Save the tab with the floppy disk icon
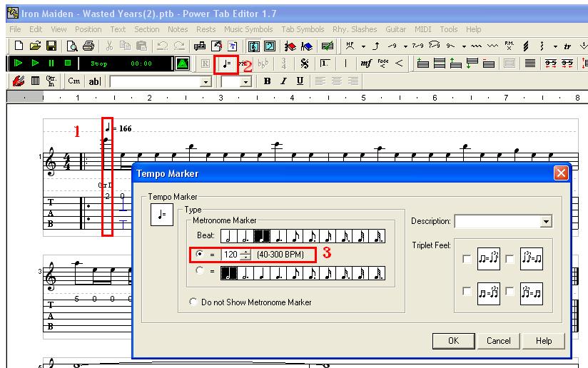Screen dimensions: 588x368 click(x=51, y=46)
